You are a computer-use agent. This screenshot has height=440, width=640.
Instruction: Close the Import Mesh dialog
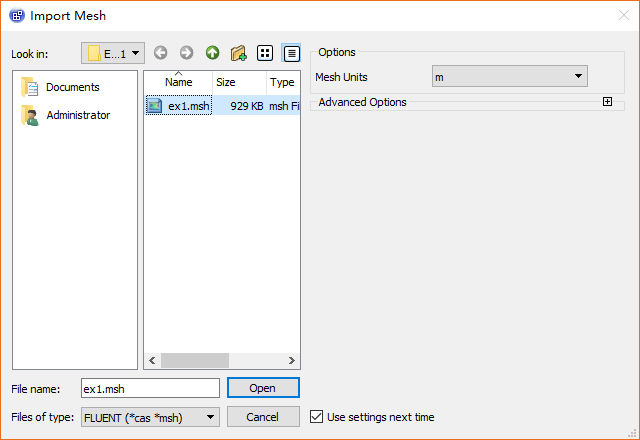624,16
